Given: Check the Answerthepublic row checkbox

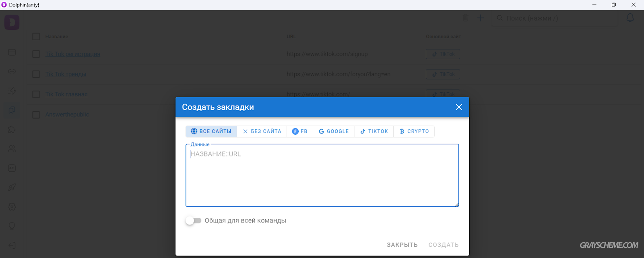Looking at the screenshot, I should click(x=36, y=114).
